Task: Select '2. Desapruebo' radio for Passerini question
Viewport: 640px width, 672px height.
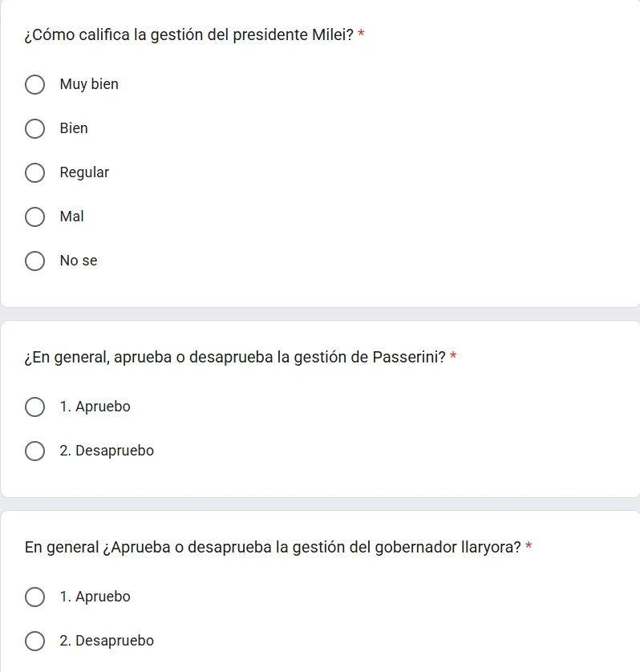Action: tap(34, 451)
